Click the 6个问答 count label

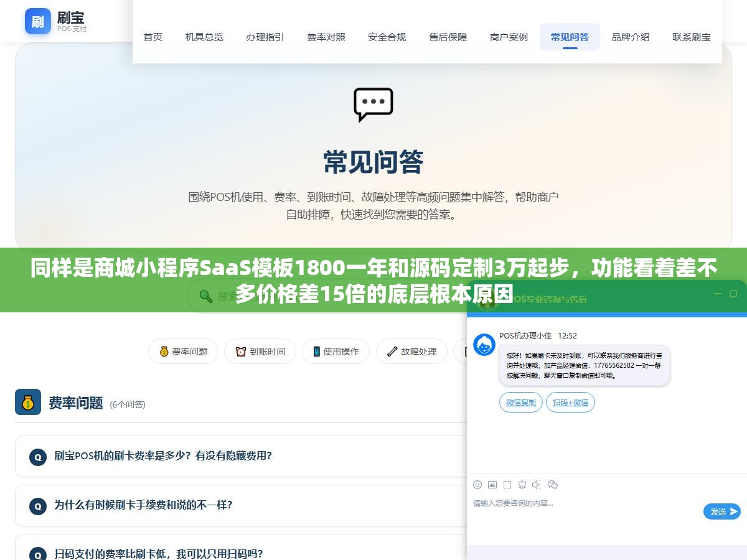(x=128, y=404)
